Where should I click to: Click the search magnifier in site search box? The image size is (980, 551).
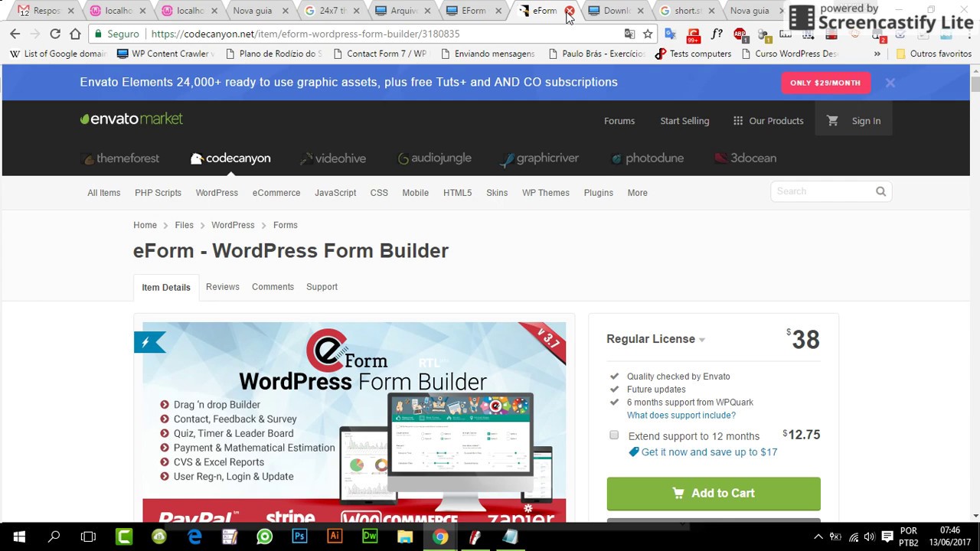click(880, 191)
